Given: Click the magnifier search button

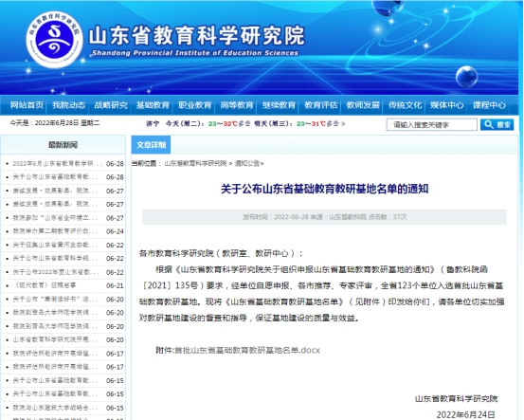Looking at the screenshot, I should coord(497,125).
